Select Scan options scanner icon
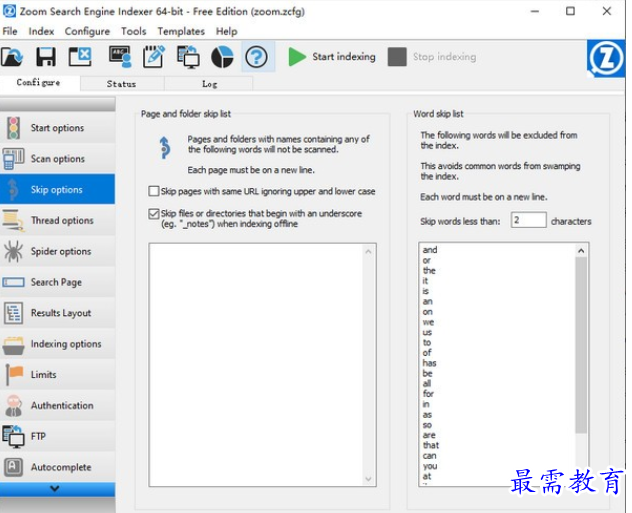Viewport: 632px width, 513px height. pyautogui.click(x=13, y=159)
